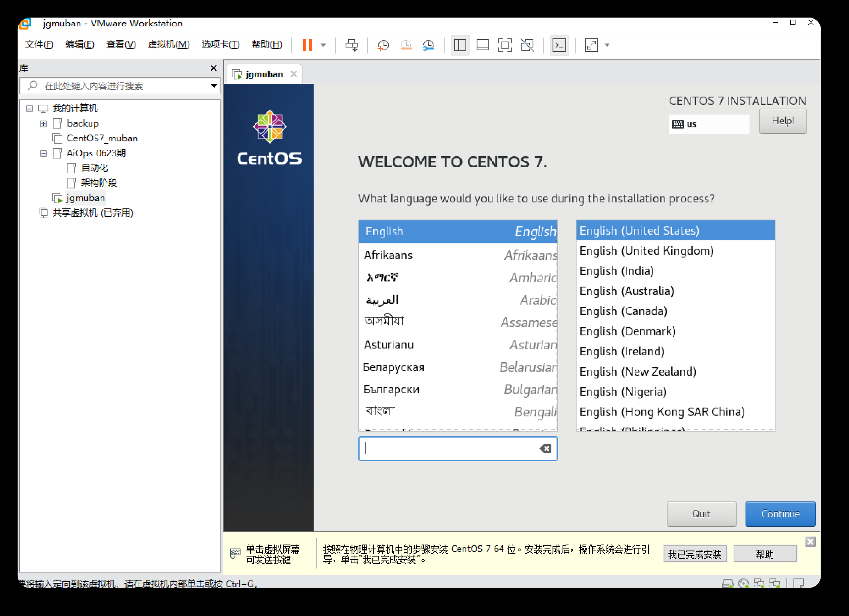The image size is (849, 616).
Task: Click the hard disk status icon
Action: 728,583
